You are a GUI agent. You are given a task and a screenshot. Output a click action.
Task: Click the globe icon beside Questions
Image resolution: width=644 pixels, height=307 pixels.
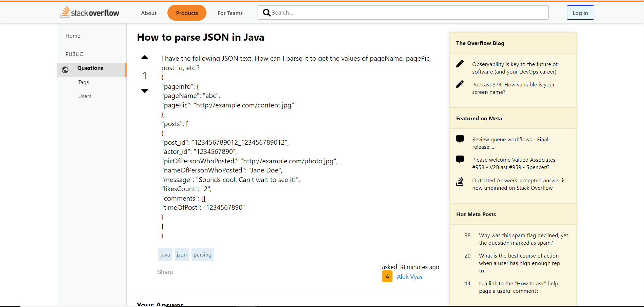[x=65, y=70]
